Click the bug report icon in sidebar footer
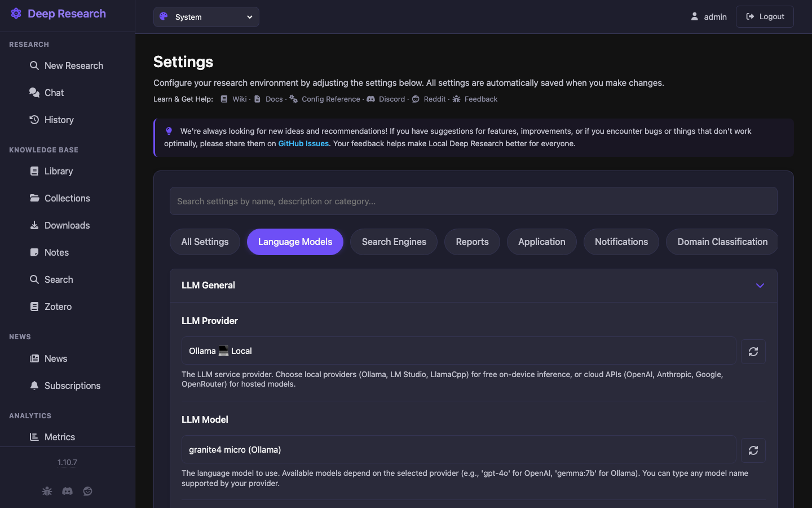Screen dimensions: 812x508 coord(47,491)
